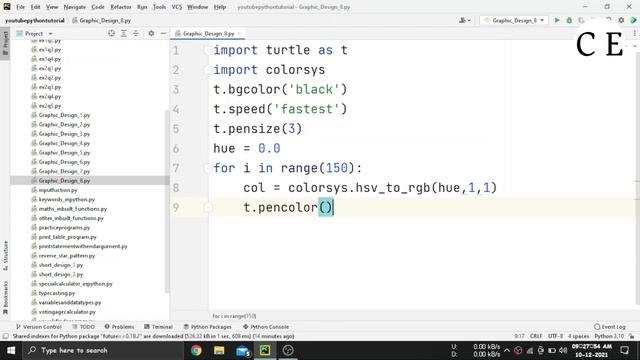Open the Python 3.10 interpreter selector
The image size is (640, 360).
[x=609, y=336]
